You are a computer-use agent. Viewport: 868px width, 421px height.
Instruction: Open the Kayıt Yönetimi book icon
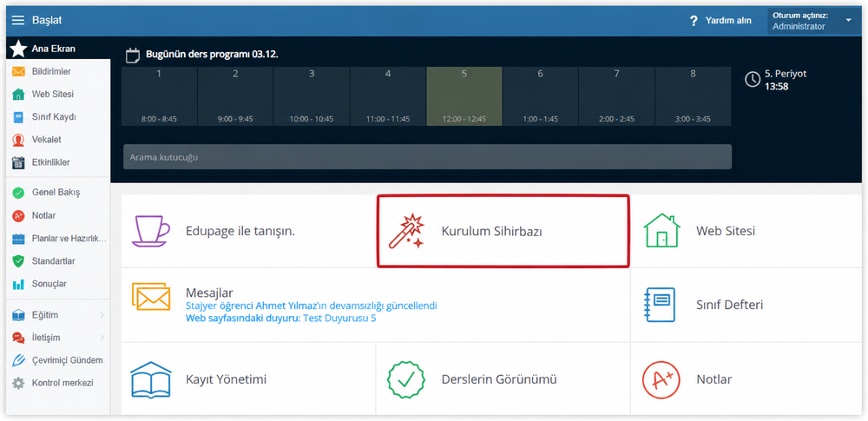click(x=150, y=379)
